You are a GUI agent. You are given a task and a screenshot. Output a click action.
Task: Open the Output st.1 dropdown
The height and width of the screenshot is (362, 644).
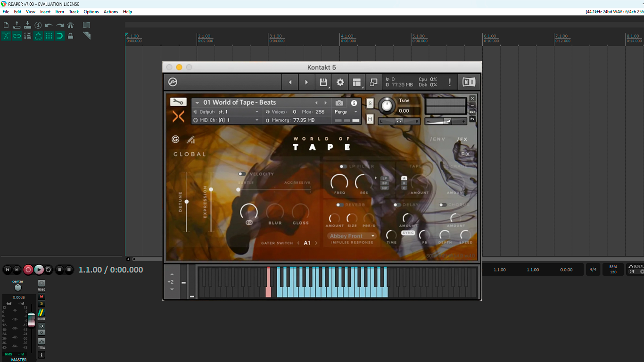pos(227,112)
